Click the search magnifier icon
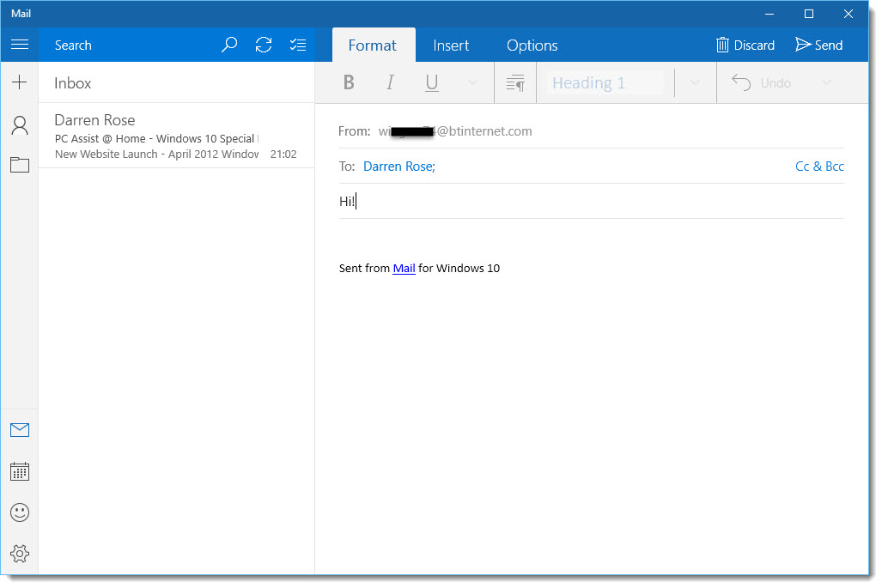The image size is (882, 588). (229, 45)
